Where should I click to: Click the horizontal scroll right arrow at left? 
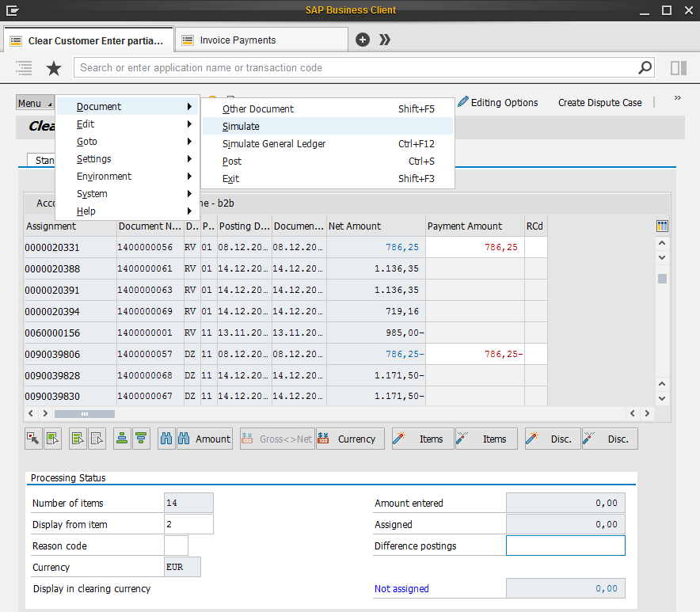[x=45, y=413]
